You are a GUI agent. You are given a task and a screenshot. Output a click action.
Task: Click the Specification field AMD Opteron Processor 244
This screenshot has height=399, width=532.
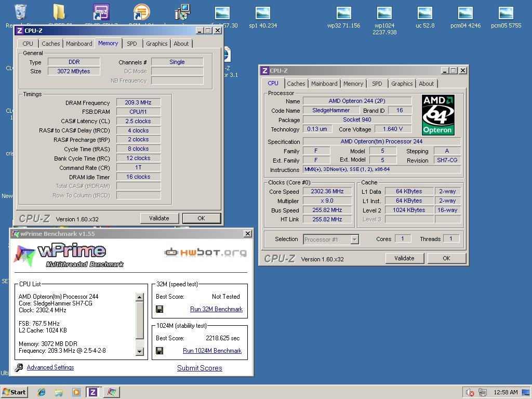(382, 141)
